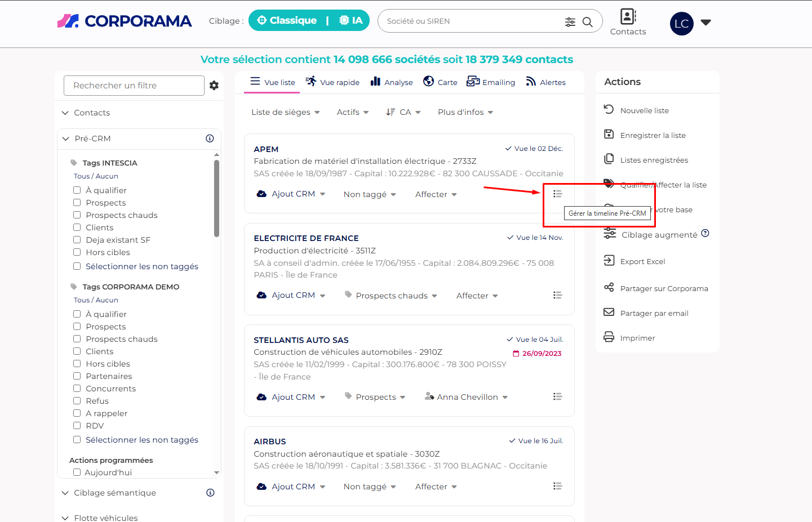
Task: Expand the Ciblage sémantique section
Action: [x=114, y=493]
